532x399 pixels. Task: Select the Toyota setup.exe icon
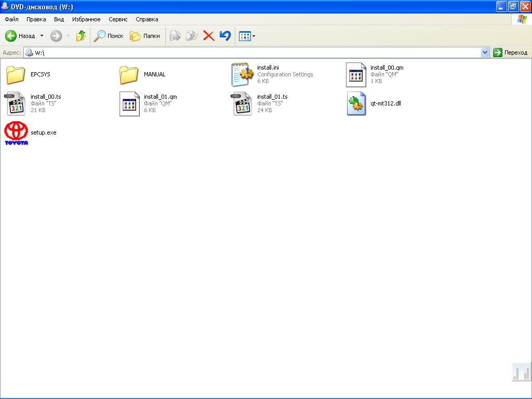tap(16, 133)
